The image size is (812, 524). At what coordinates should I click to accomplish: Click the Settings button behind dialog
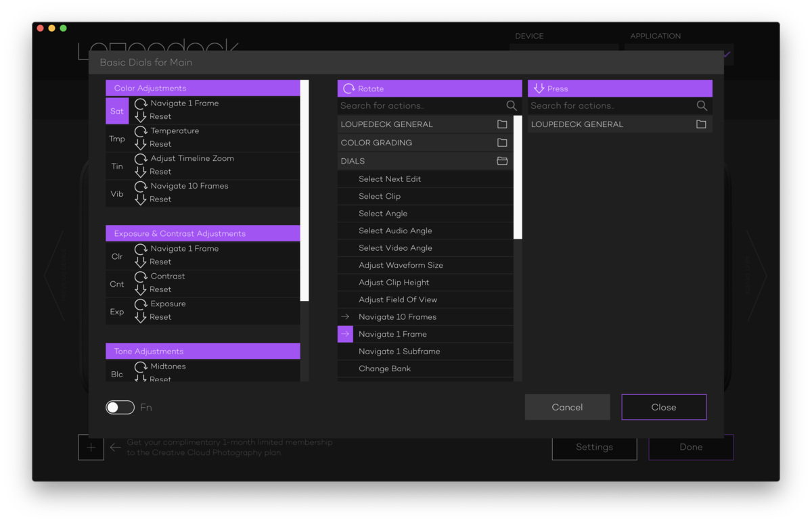coord(594,448)
